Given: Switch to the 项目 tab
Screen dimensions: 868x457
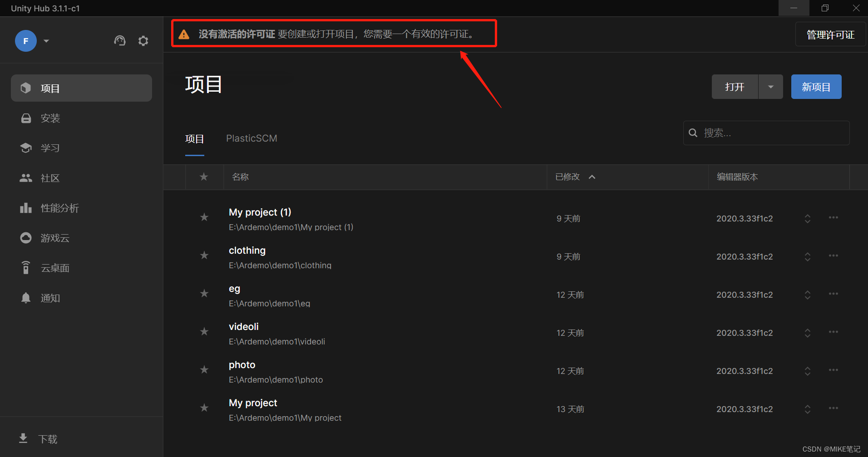Looking at the screenshot, I should (195, 139).
